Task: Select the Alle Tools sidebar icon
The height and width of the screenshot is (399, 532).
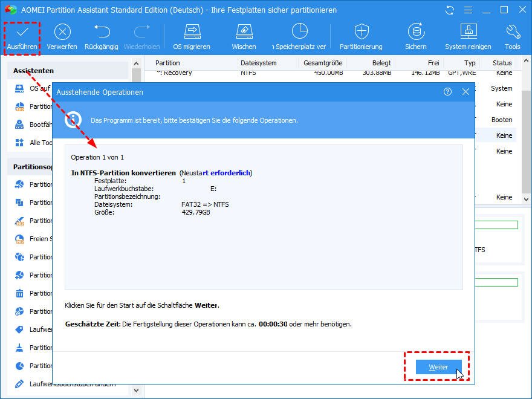Action: tap(19, 143)
